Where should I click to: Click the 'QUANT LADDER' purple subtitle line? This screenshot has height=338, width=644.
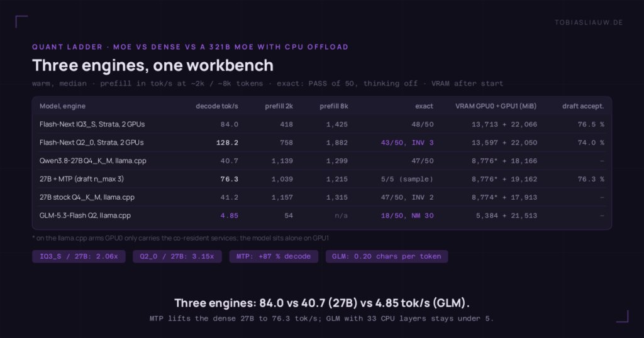click(x=190, y=46)
